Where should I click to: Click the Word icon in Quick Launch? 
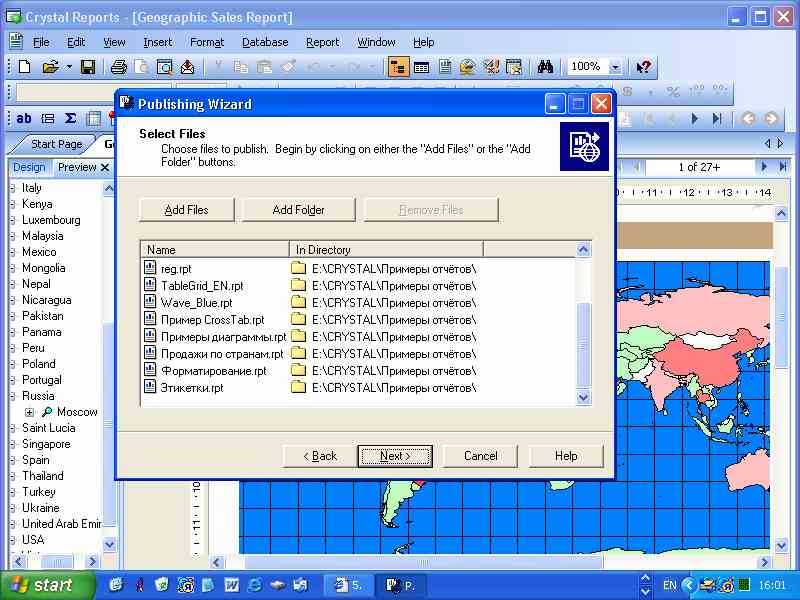pyautogui.click(x=232, y=585)
